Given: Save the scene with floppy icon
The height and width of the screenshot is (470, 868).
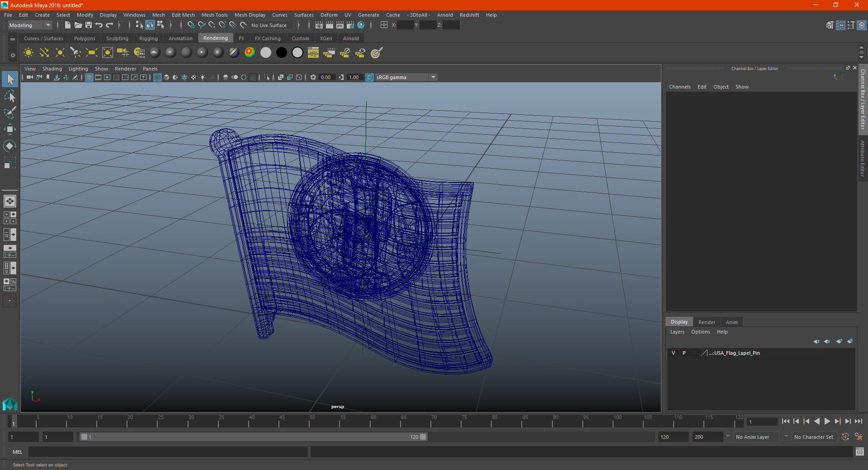Looking at the screenshot, I should (89, 25).
